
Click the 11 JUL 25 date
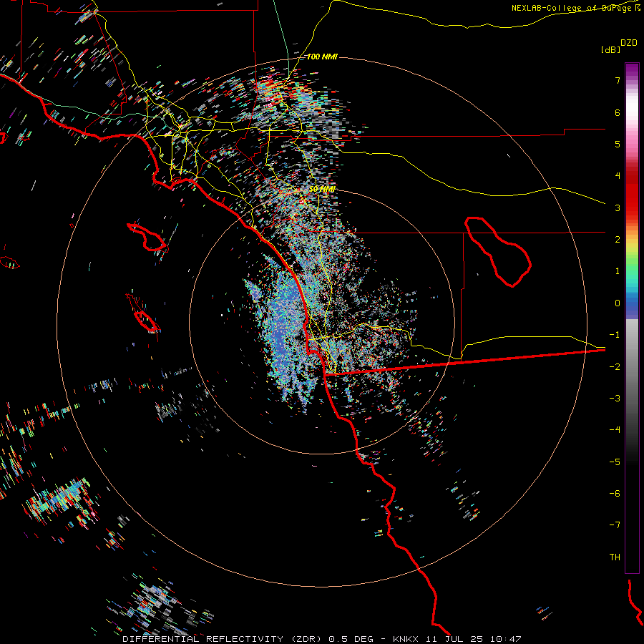[454, 639]
